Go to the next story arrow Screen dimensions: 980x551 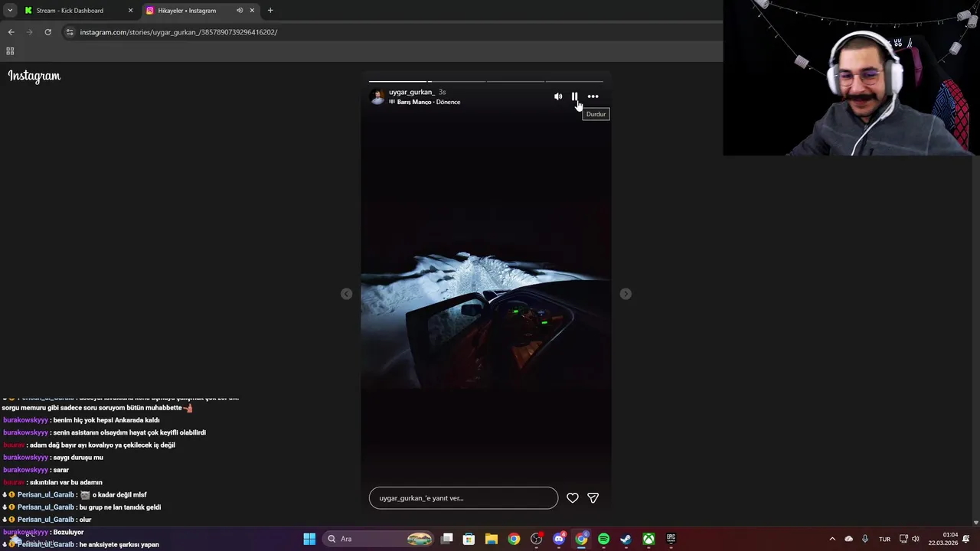coord(626,294)
